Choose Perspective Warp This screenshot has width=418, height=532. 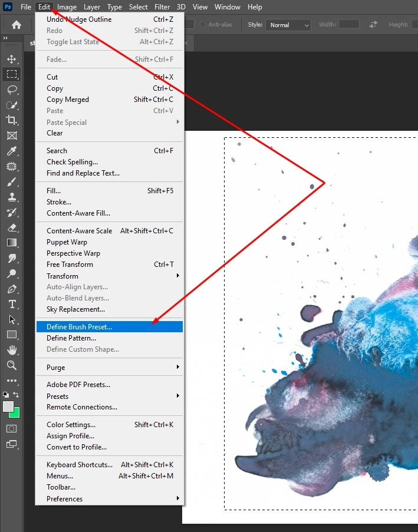click(x=110, y=253)
